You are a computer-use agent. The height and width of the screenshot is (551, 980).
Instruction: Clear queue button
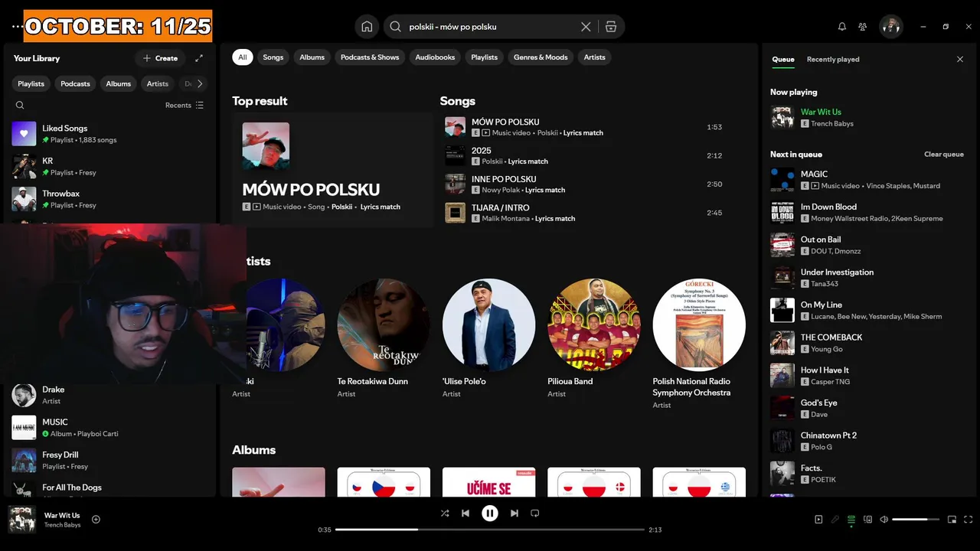point(944,155)
